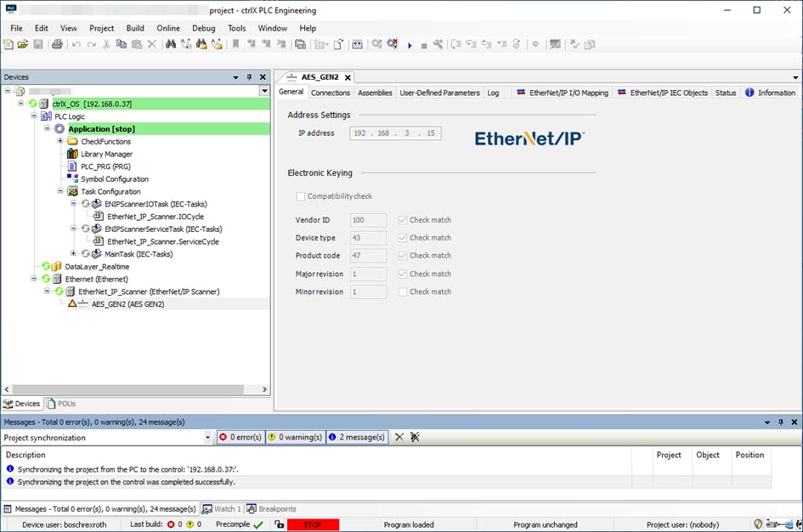Open the Project synchronization message dropdown
The width and height of the screenshot is (803, 532).
(208, 438)
